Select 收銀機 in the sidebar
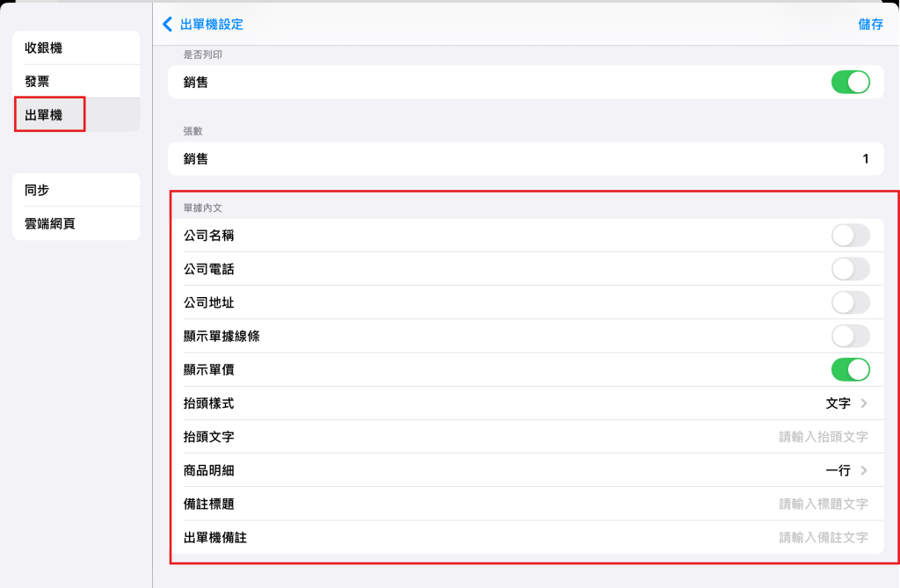900x588 pixels. pos(76,47)
